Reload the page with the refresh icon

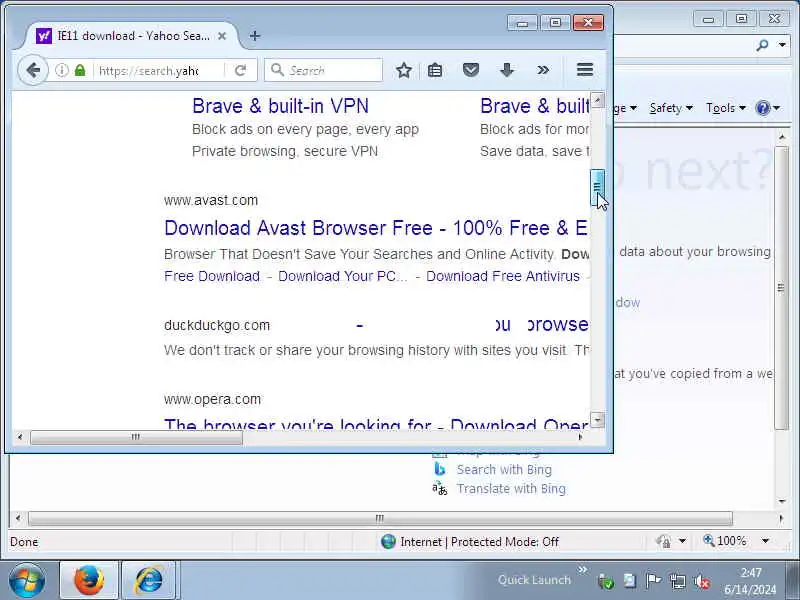[240, 70]
